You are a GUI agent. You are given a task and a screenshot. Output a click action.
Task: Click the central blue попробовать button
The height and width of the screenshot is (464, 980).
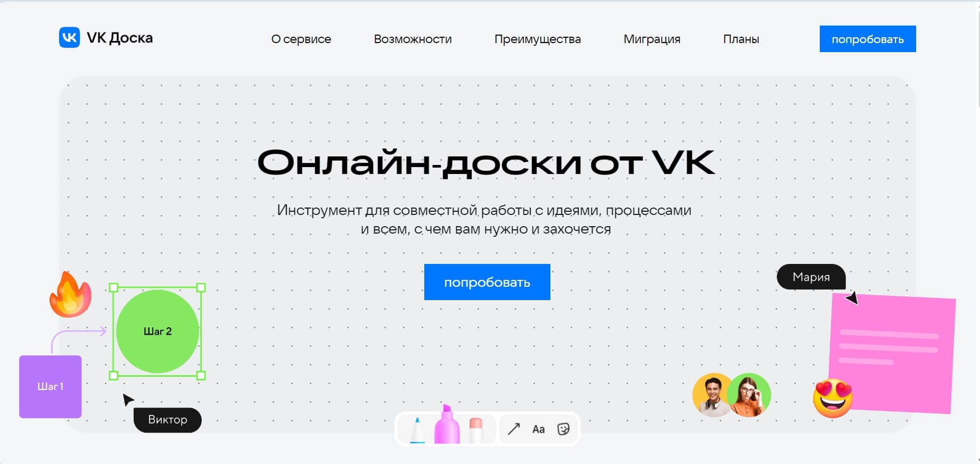click(x=487, y=282)
